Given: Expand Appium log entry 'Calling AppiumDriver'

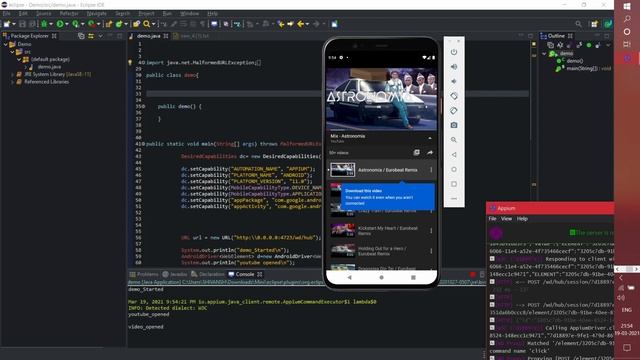Looking at the screenshot, I should 492,327.
